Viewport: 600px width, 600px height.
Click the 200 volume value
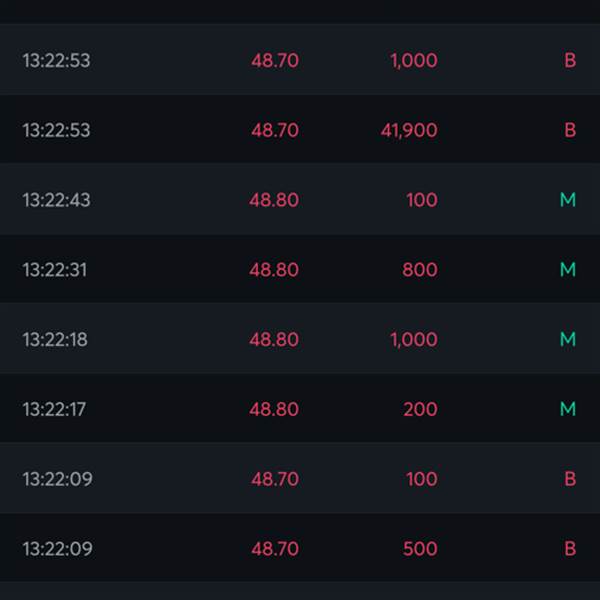(420, 409)
